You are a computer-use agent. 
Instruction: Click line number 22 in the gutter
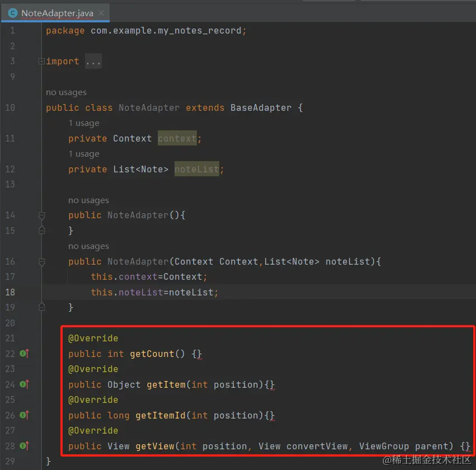coord(10,354)
